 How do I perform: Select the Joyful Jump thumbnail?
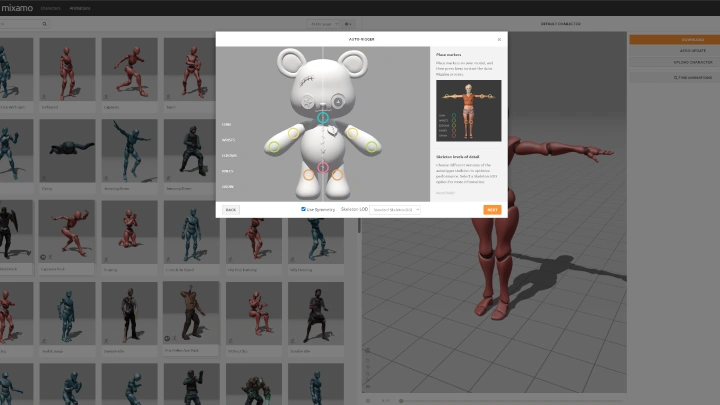(x=68, y=313)
